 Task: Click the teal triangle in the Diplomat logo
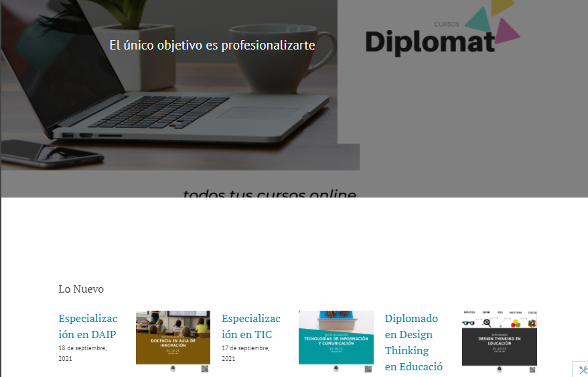click(480, 21)
